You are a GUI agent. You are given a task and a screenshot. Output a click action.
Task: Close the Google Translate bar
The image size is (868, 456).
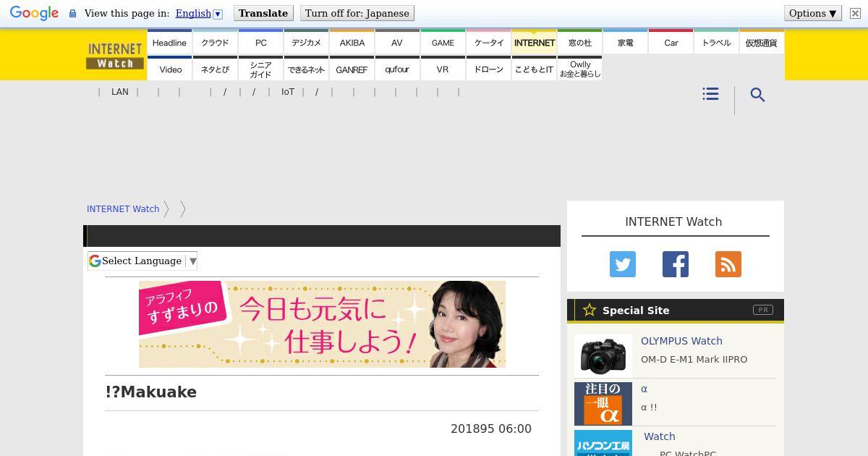[x=855, y=13]
